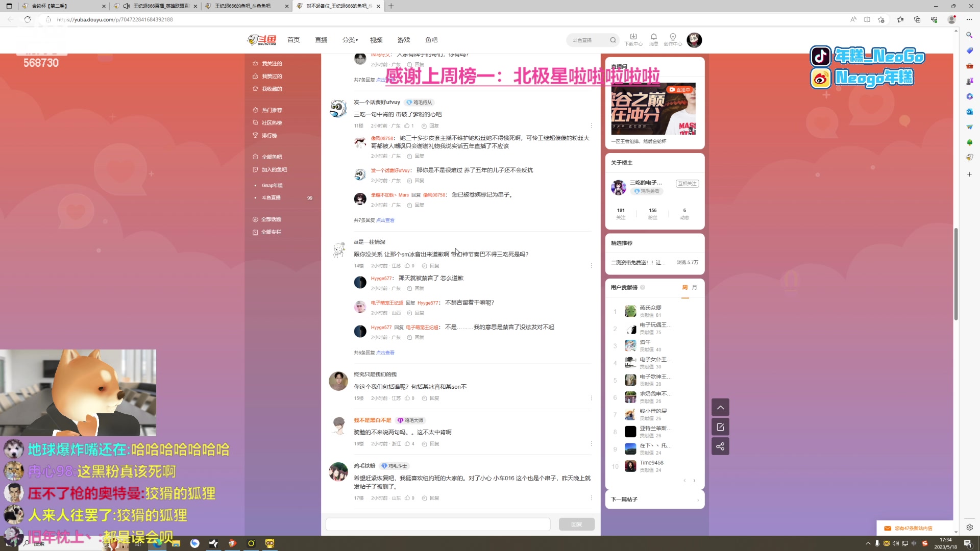Click the taskbar search icon
980x551 pixels.
pyautogui.click(x=27, y=543)
